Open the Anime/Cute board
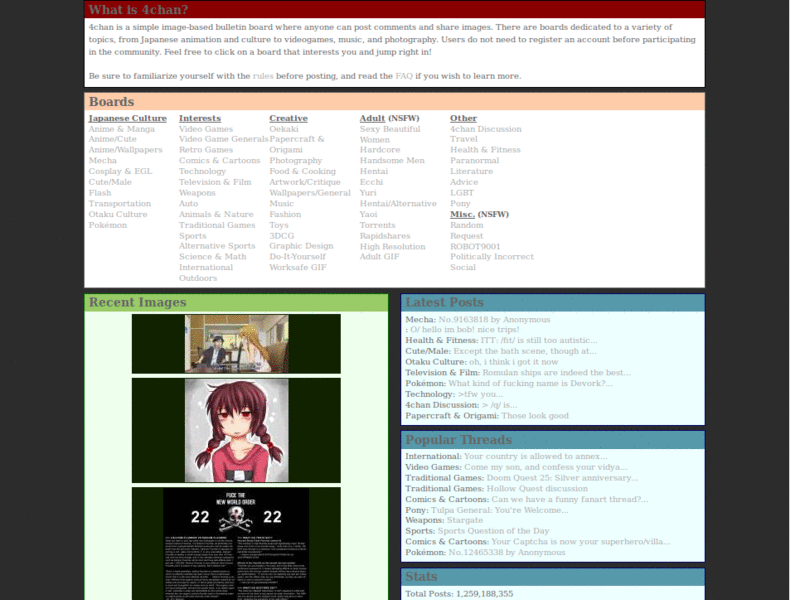Viewport: 800px width, 600px height. [112, 139]
